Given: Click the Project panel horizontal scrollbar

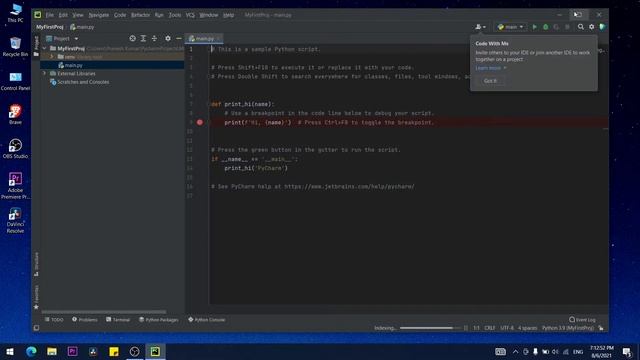Looking at the screenshot, I should (x=104, y=312).
